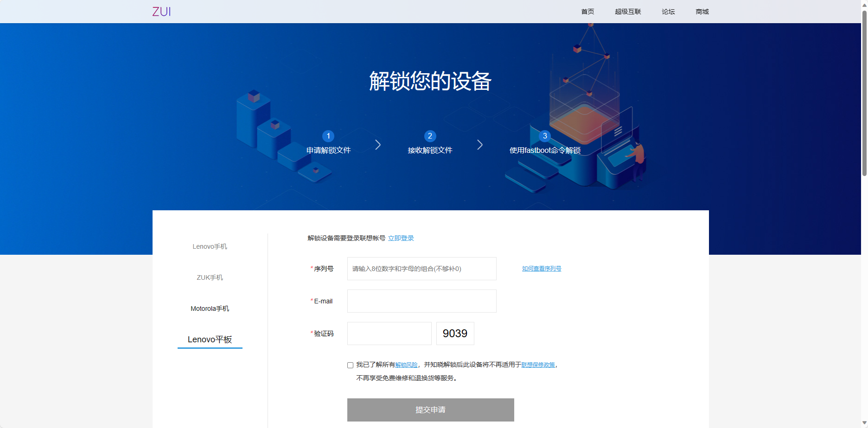Click the 使用fastboot命令解锁 step label
This screenshot has height=428, width=868.
(545, 150)
